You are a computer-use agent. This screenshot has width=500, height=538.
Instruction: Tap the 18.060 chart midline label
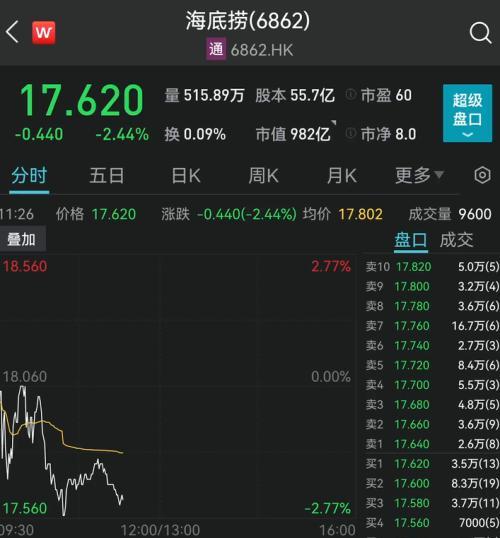click(x=25, y=377)
